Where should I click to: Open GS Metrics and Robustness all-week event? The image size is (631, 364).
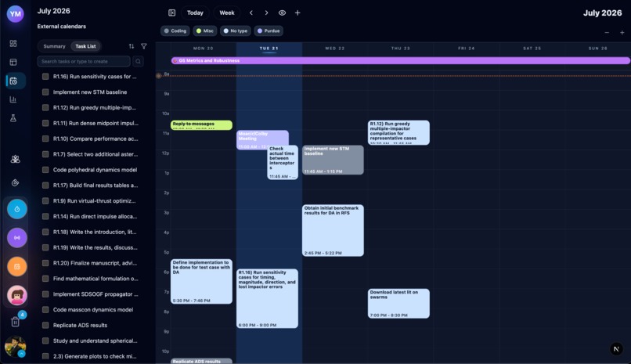click(400, 61)
